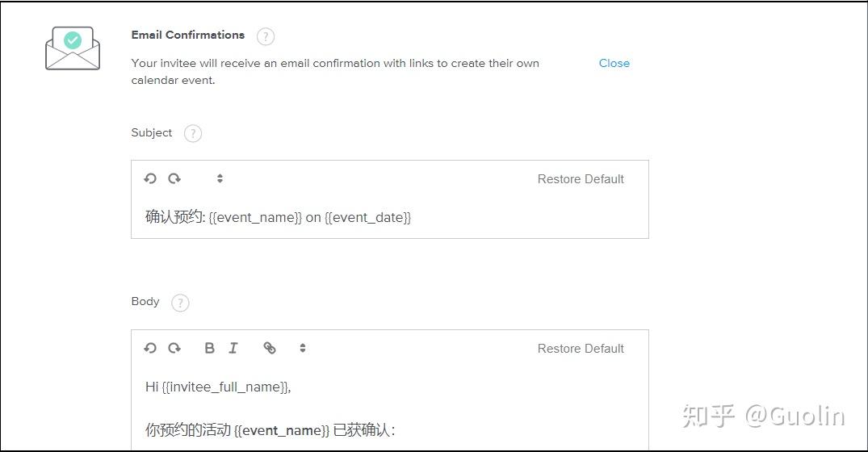Insert a link in Body editor
The width and height of the screenshot is (868, 452).
click(x=270, y=349)
